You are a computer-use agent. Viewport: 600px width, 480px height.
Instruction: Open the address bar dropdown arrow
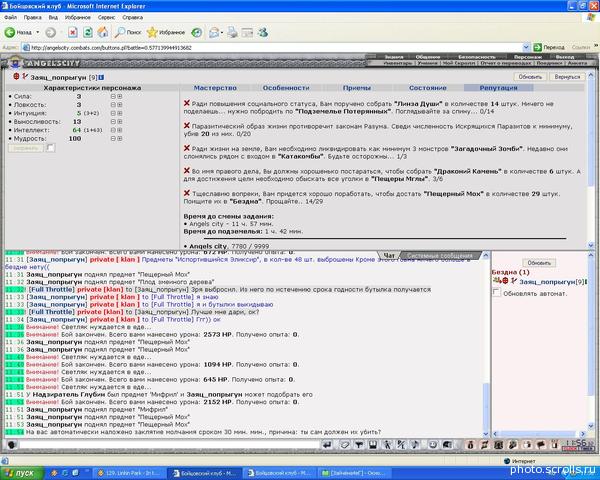point(526,47)
